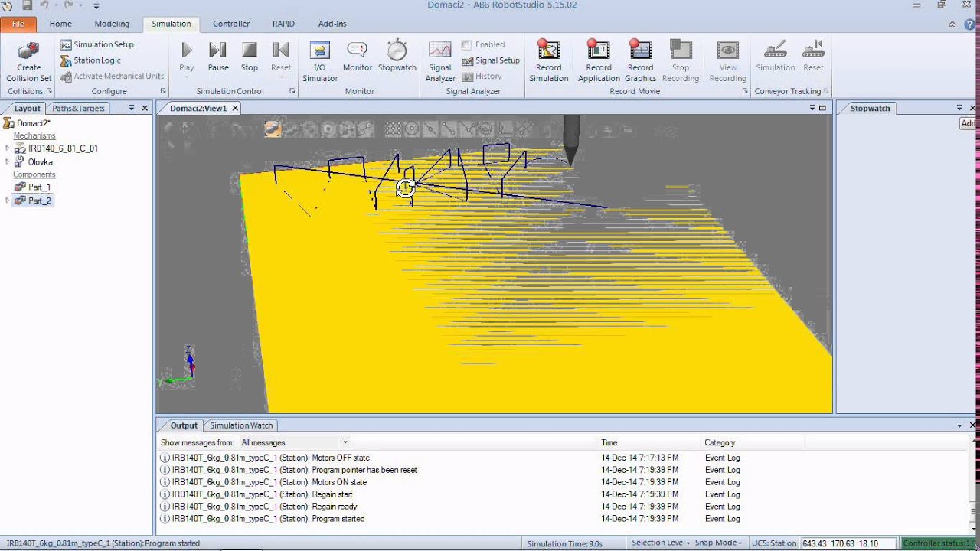Open the File menu
Screen dimensions: 980x551
coord(18,24)
